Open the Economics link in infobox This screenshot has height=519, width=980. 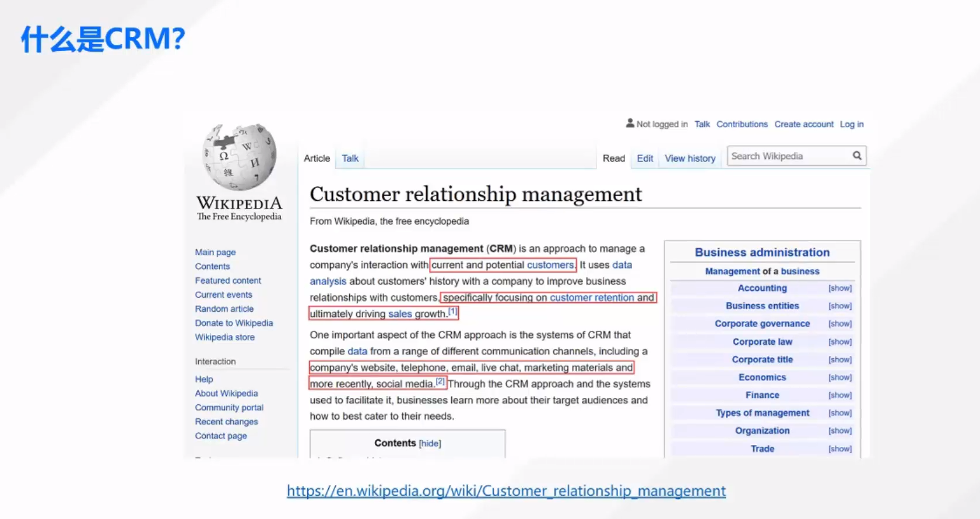pyautogui.click(x=762, y=377)
